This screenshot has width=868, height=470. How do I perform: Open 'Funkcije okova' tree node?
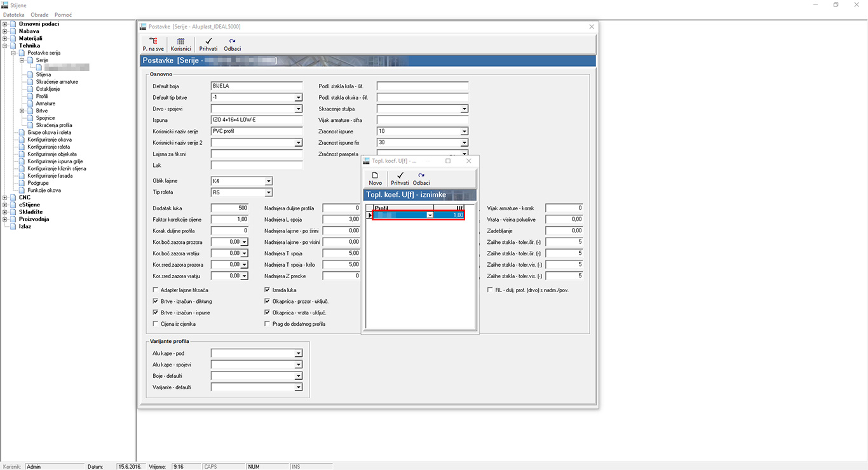[44, 190]
